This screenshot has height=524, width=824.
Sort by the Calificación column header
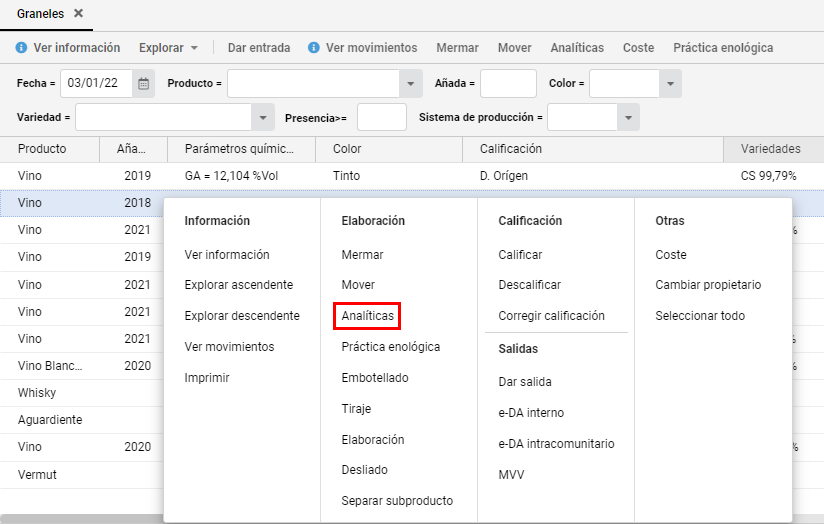pos(593,149)
